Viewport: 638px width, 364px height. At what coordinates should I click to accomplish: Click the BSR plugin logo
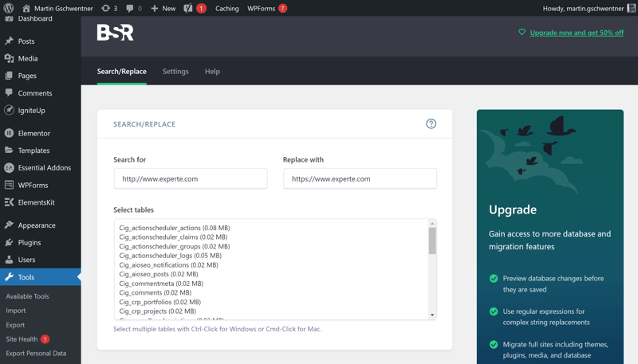115,33
